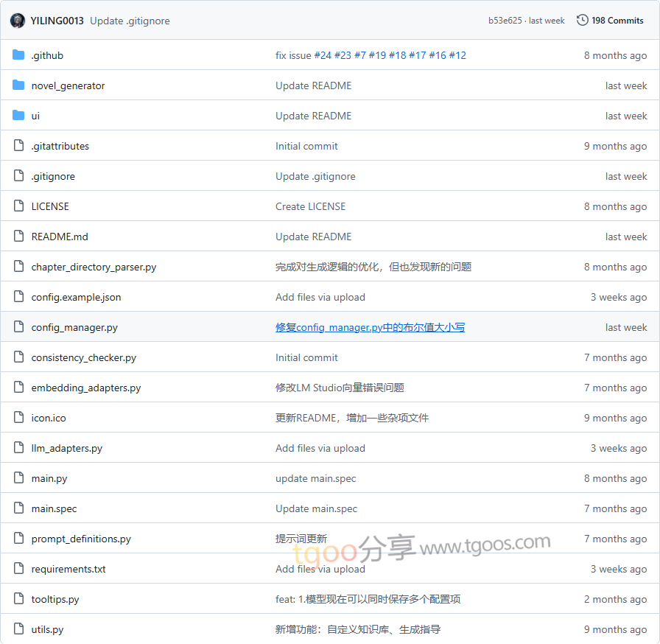Open the YILING0013 author profile link
The image size is (660, 644).
coord(57,21)
